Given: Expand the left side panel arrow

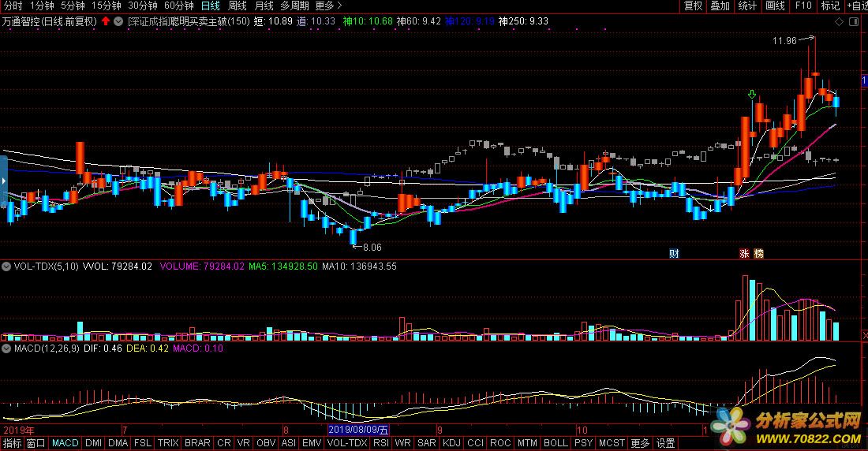Looking at the screenshot, I should pyautogui.click(x=3, y=181).
